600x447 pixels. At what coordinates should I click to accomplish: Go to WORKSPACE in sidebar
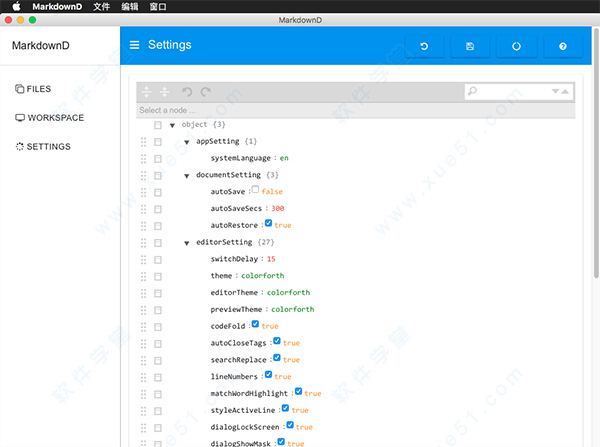click(49, 118)
